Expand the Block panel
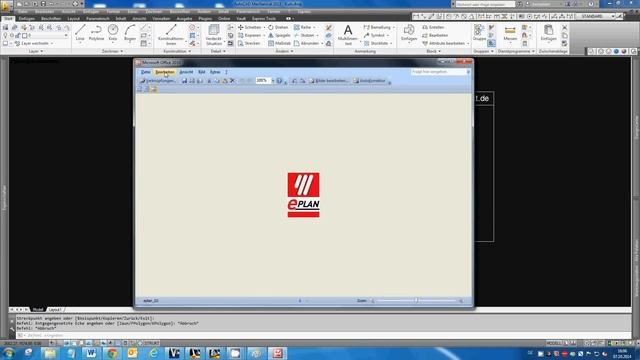The height and width of the screenshot is (360, 640). 433,51
